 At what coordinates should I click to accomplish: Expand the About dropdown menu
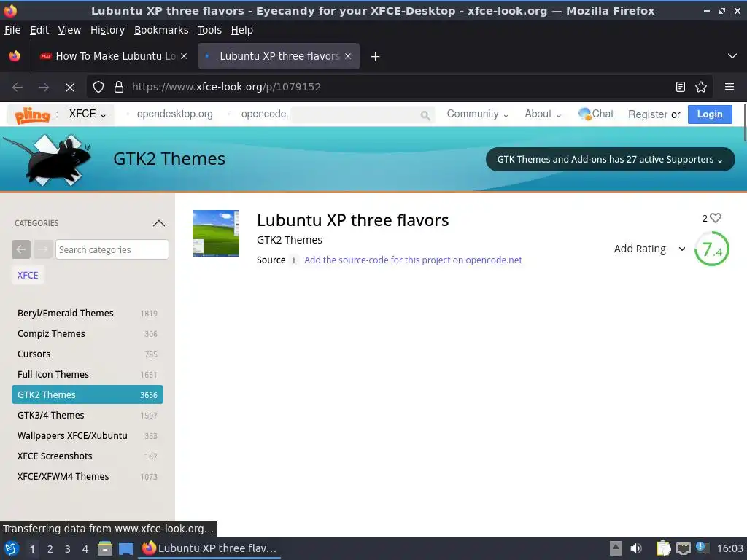[x=543, y=114]
